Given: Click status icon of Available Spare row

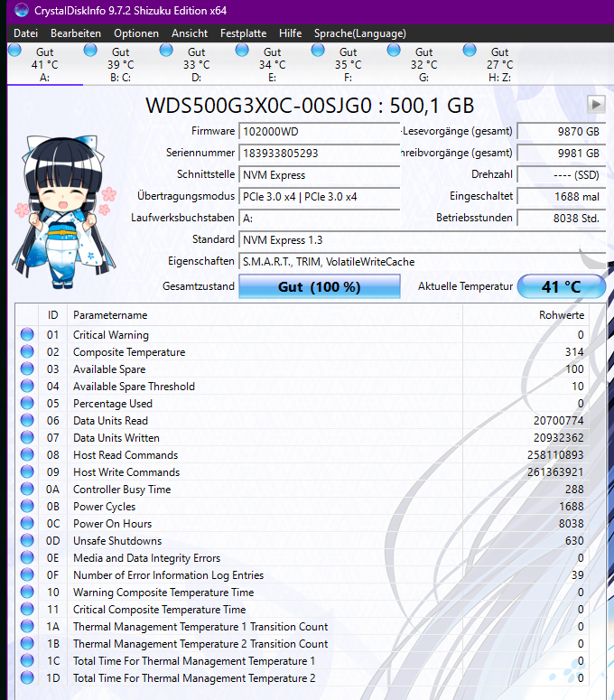Looking at the screenshot, I should [x=27, y=369].
